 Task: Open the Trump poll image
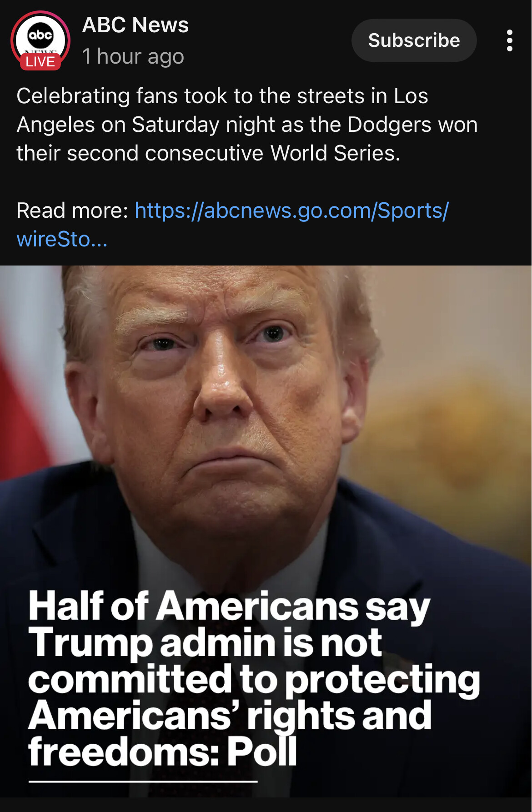click(266, 531)
